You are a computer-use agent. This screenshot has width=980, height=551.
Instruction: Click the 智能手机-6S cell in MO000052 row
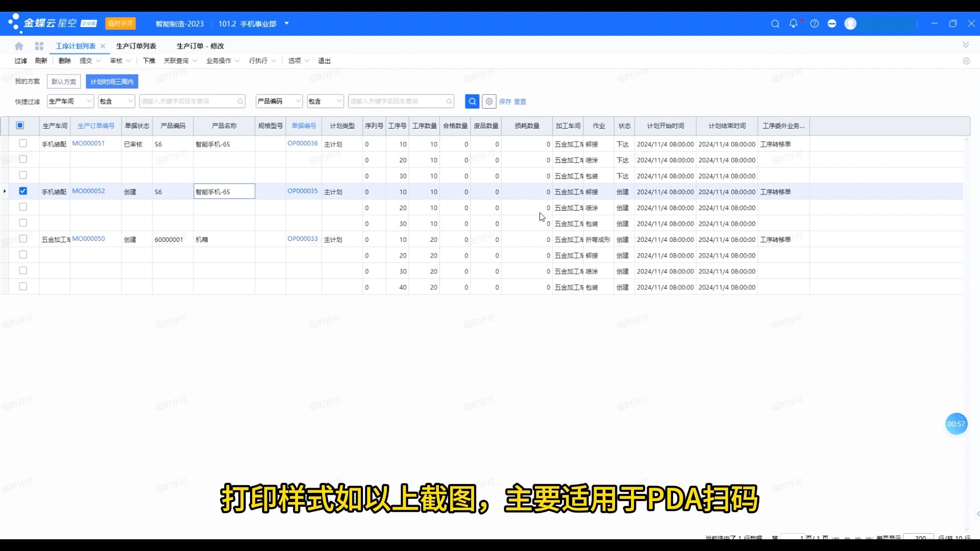click(x=224, y=191)
